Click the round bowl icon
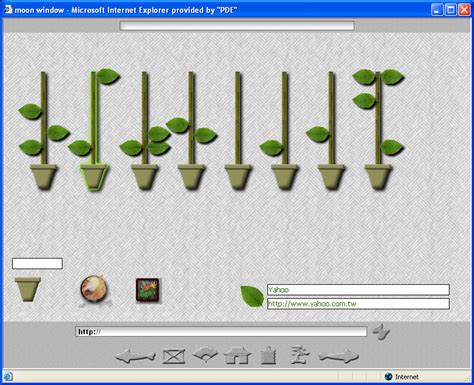This screenshot has width=474, height=385. pyautogui.click(x=94, y=289)
